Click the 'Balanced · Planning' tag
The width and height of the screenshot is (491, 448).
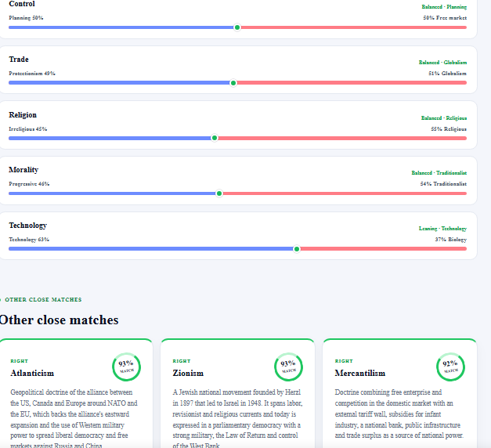444,7
